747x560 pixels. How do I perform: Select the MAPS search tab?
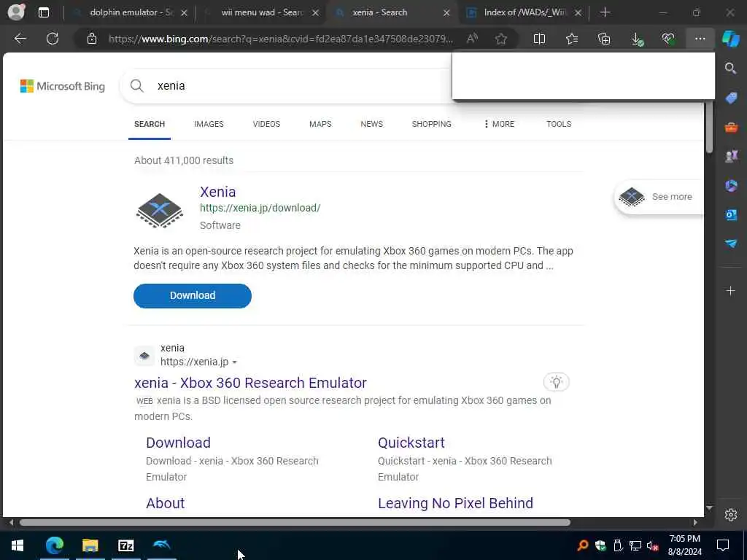pos(320,124)
